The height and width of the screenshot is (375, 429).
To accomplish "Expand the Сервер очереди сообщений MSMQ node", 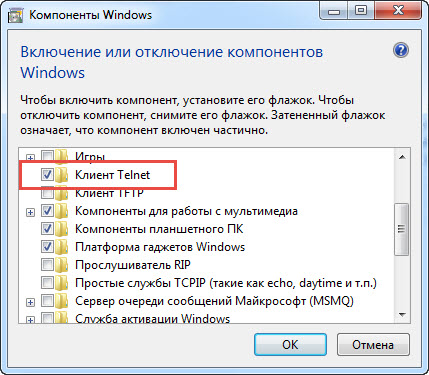I will tap(30, 302).
